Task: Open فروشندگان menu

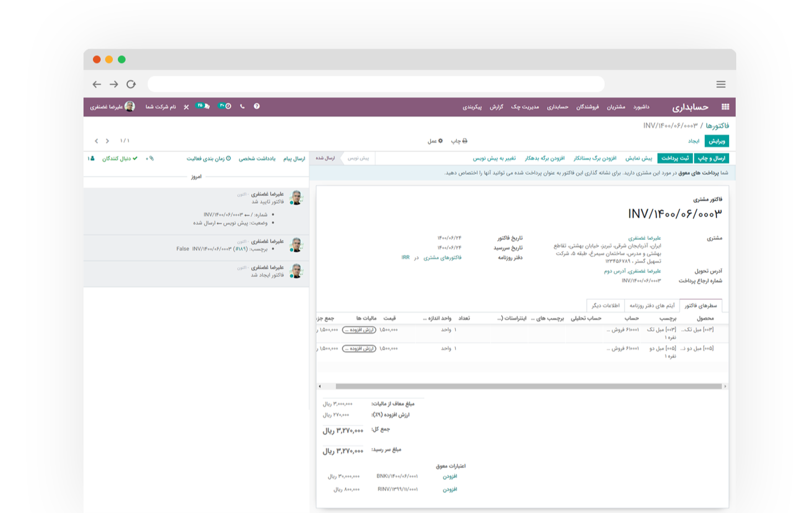Action: tap(587, 107)
